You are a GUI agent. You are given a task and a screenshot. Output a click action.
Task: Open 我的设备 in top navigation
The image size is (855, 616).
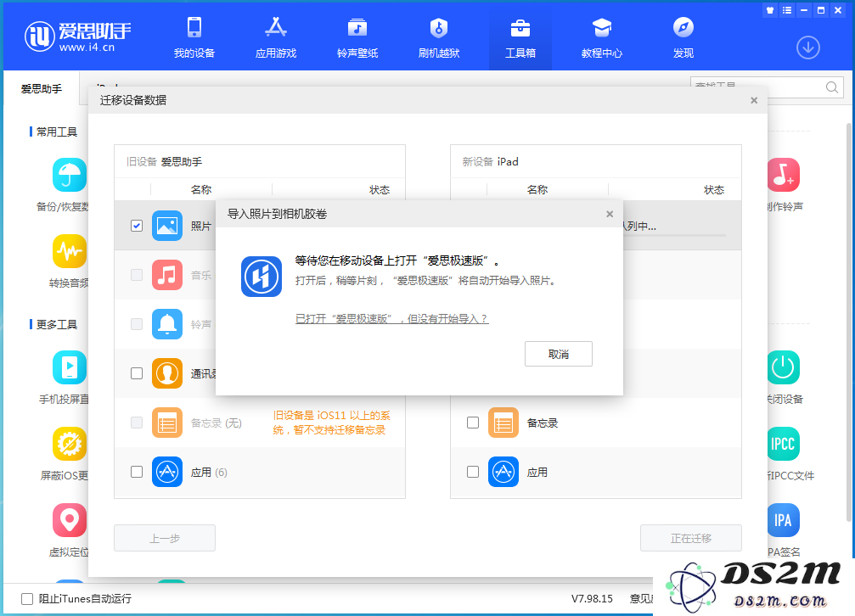click(194, 37)
